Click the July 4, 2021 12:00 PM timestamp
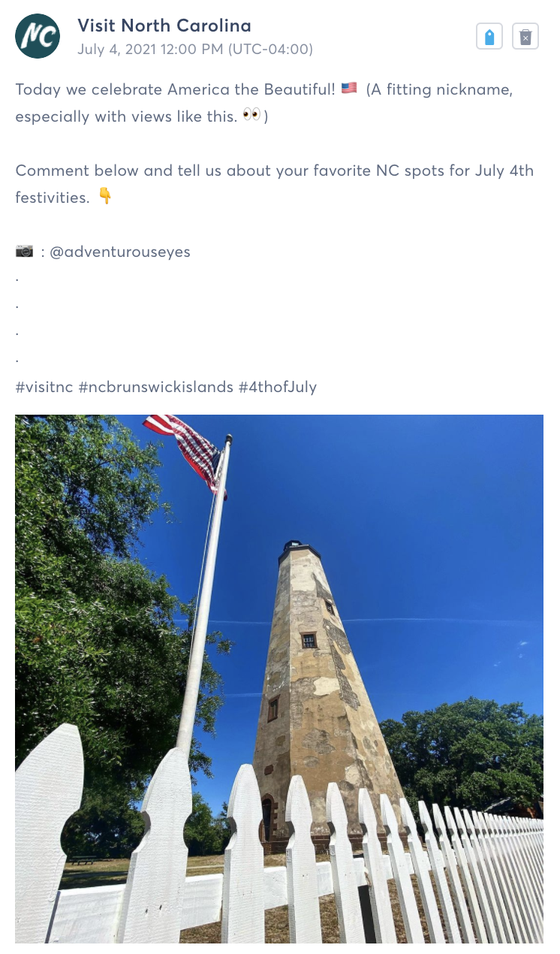Viewport: 560px width, 954px height. (x=195, y=50)
